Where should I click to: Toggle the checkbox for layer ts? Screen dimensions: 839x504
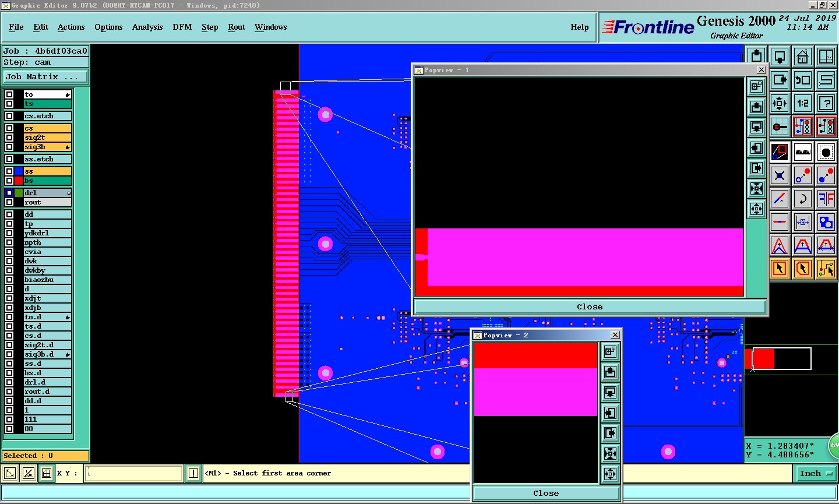[9, 104]
